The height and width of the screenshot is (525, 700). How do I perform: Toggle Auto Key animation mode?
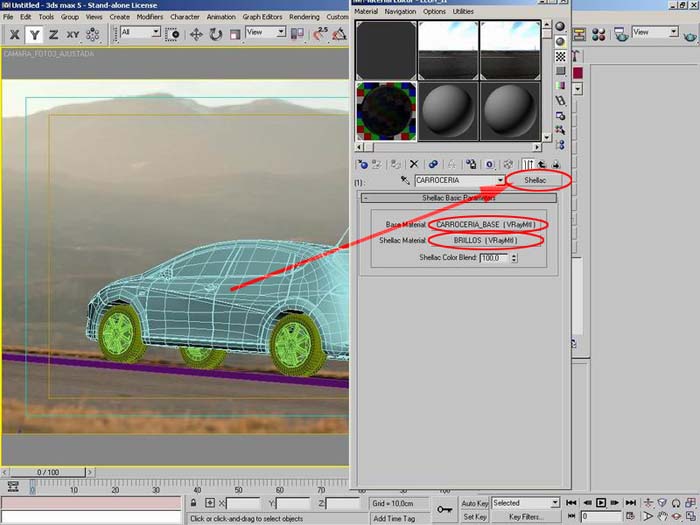(x=474, y=503)
